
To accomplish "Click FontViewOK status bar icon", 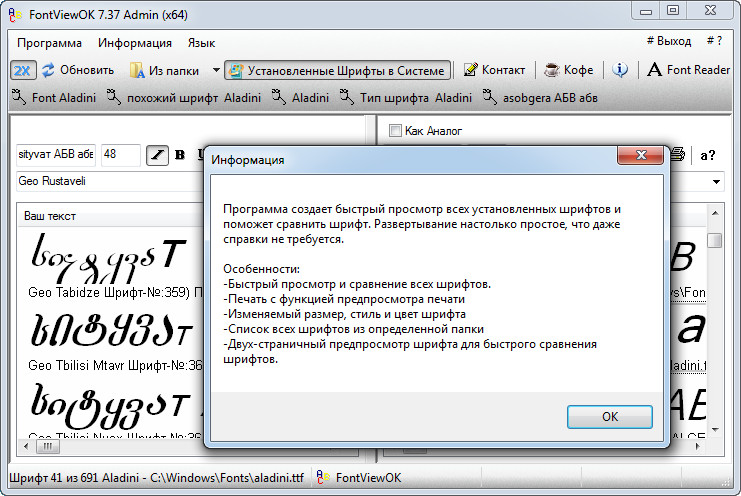I will [x=323, y=478].
